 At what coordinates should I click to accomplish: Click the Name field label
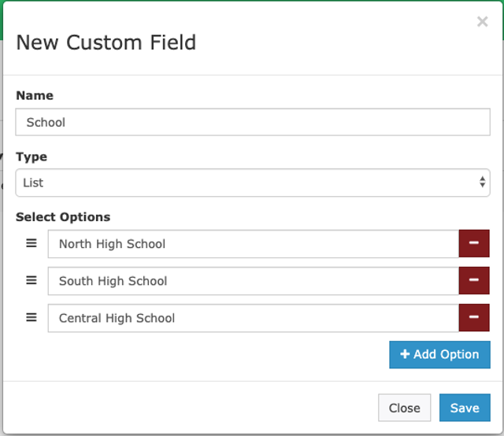(35, 95)
